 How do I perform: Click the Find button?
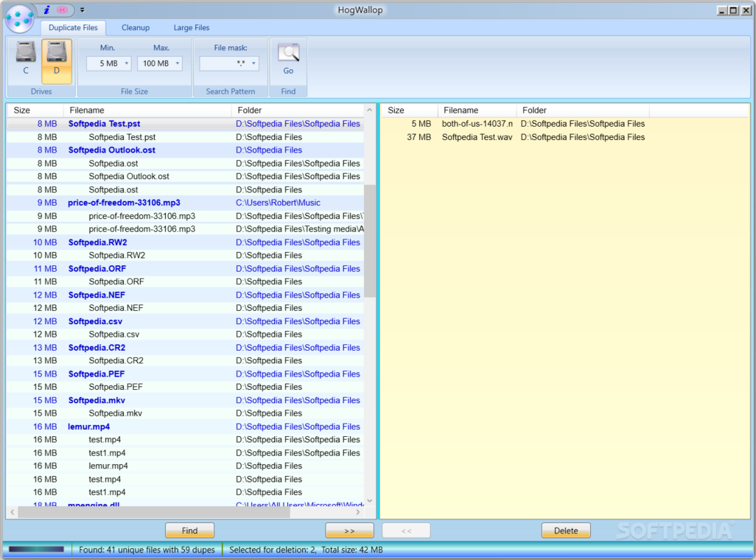coord(190,531)
